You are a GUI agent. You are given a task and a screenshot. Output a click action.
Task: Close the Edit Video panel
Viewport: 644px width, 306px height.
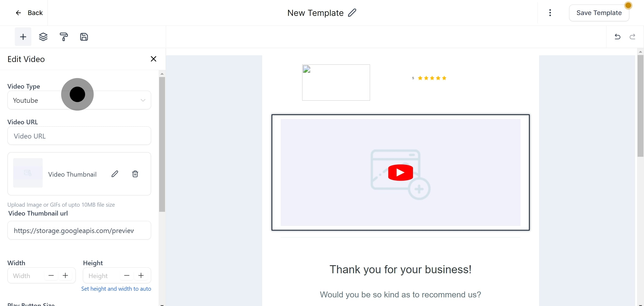(x=153, y=59)
